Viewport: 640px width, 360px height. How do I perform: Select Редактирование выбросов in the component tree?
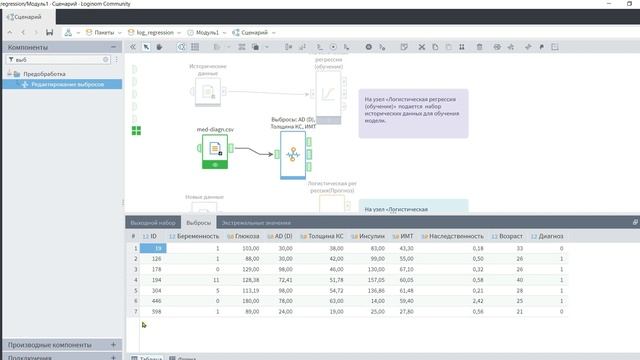tap(62, 84)
